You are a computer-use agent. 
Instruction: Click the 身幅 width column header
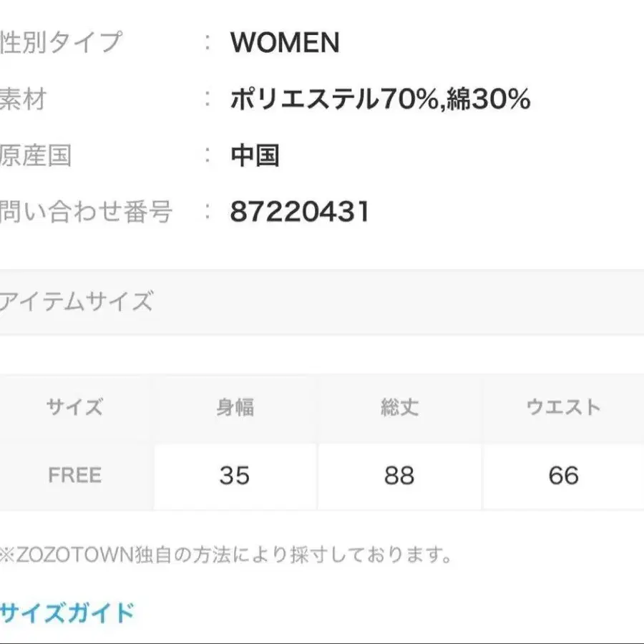[236, 406]
